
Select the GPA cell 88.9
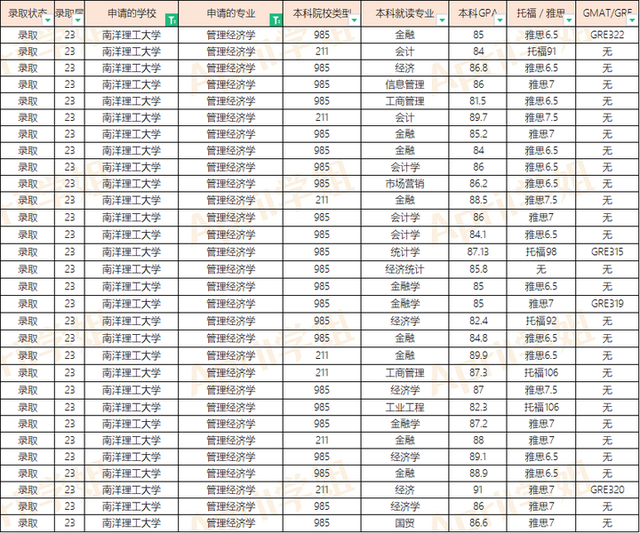(x=478, y=473)
